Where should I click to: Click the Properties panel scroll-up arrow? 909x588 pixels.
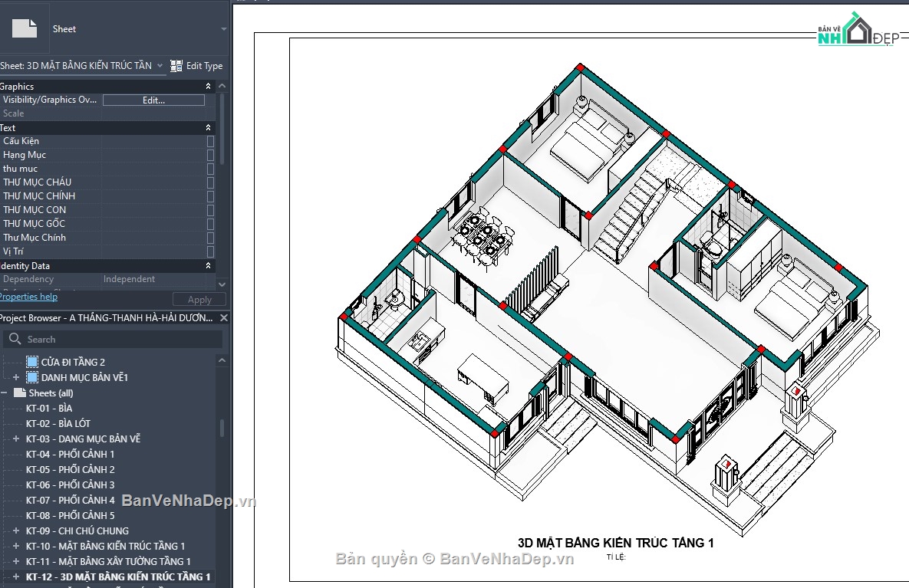point(222,87)
